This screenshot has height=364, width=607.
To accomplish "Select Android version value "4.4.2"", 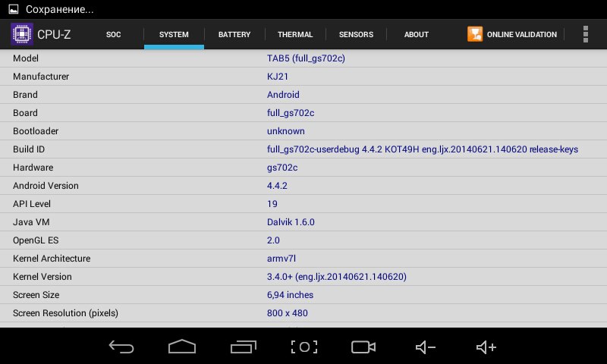I will point(277,185).
